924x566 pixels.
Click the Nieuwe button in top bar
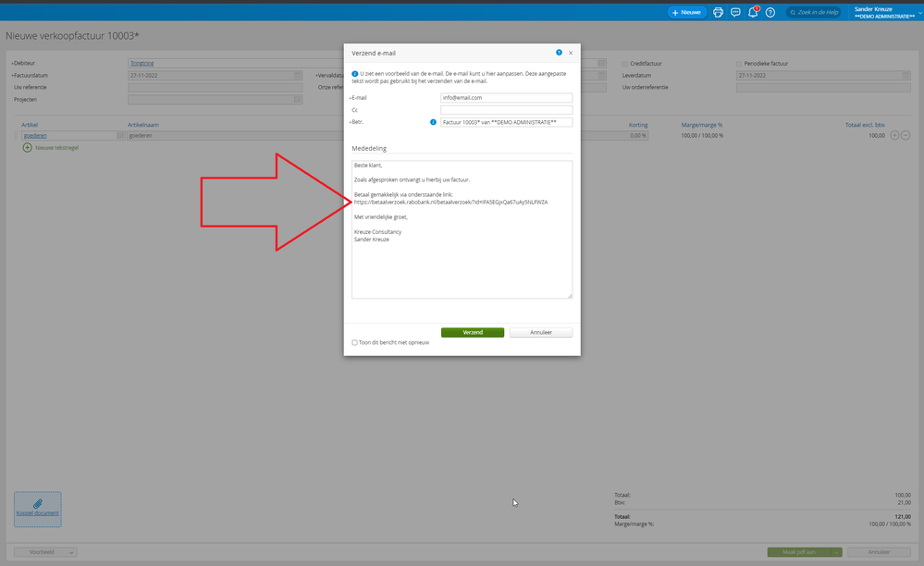point(687,12)
